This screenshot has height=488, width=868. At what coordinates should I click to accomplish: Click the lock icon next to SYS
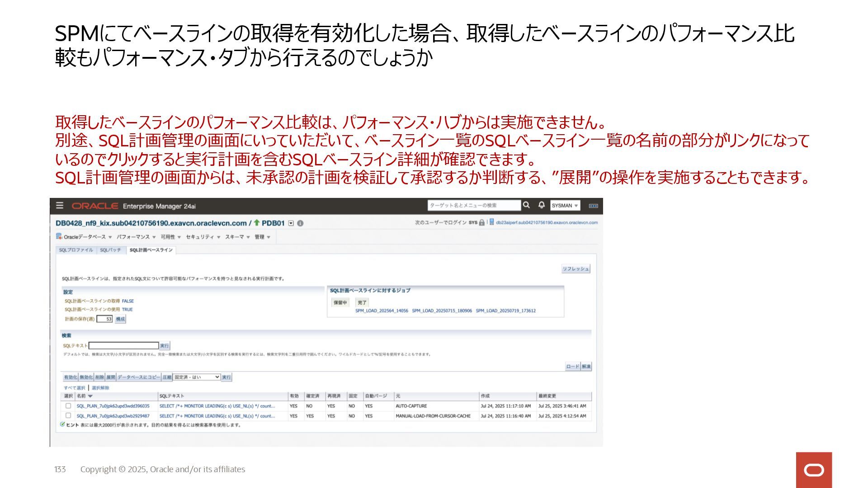point(481,222)
